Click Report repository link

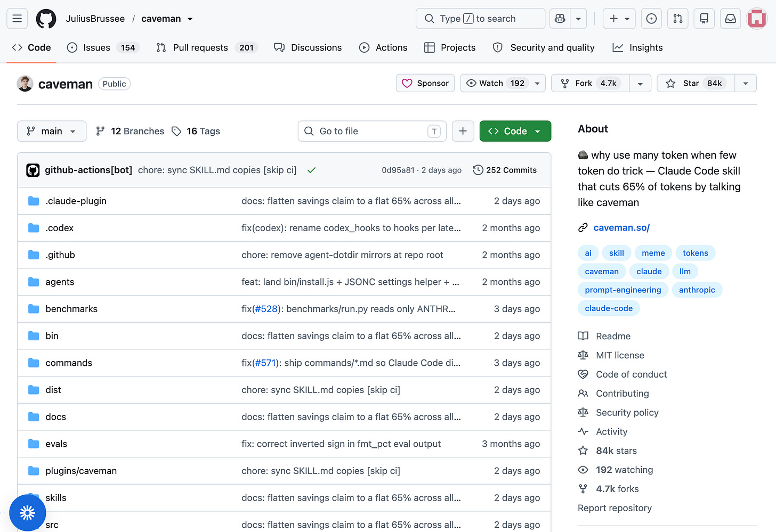click(615, 508)
